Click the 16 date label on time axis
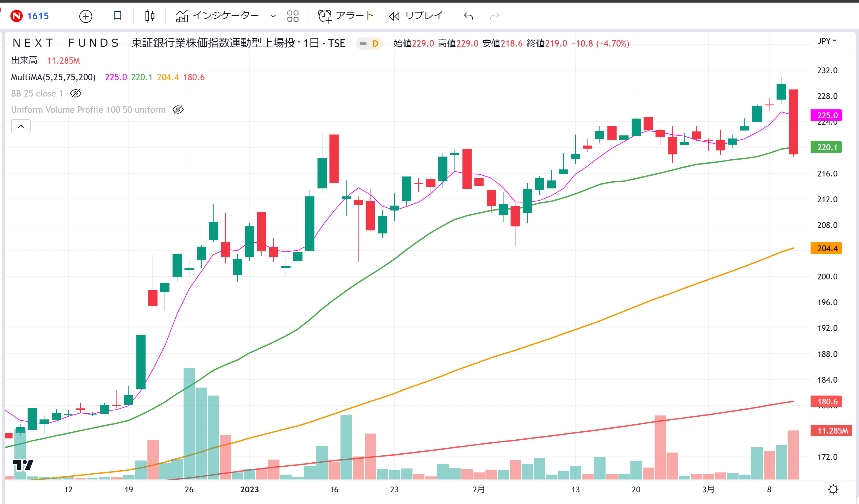Image resolution: width=859 pixels, height=504 pixels. pos(334,490)
